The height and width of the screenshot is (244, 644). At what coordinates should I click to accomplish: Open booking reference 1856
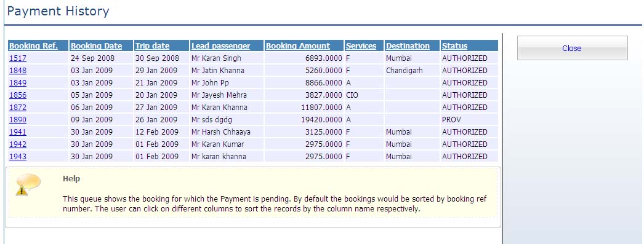(x=18, y=95)
